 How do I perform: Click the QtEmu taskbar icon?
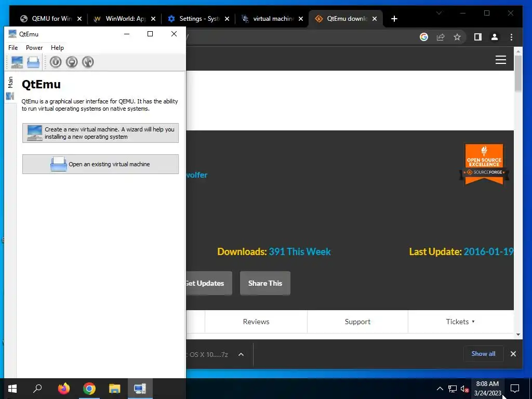(140, 389)
